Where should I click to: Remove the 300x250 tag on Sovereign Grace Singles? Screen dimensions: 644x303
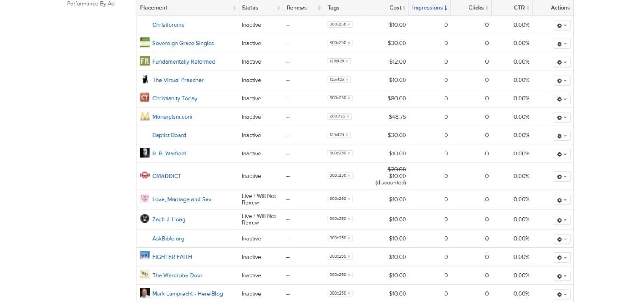point(349,43)
